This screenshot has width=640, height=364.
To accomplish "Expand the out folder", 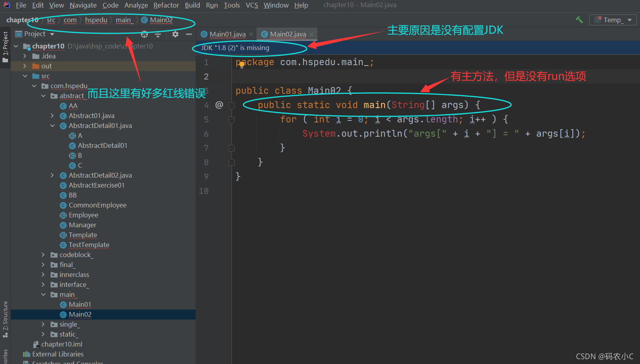I will (x=25, y=66).
